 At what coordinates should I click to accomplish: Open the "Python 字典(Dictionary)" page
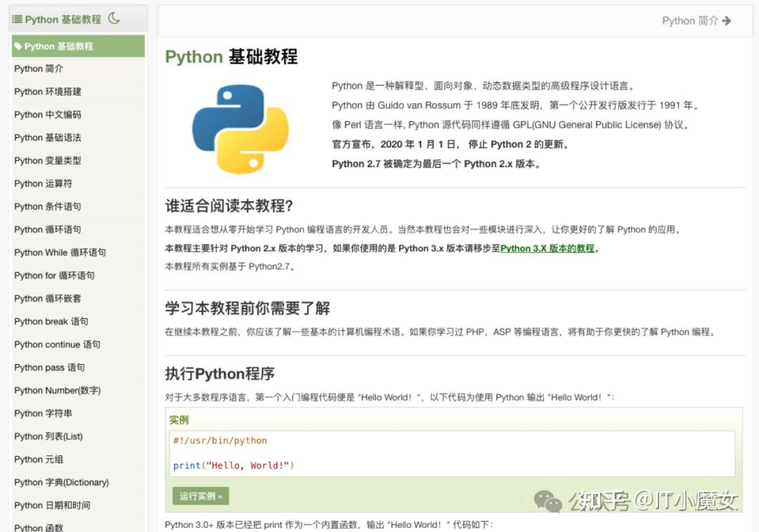[x=60, y=483]
